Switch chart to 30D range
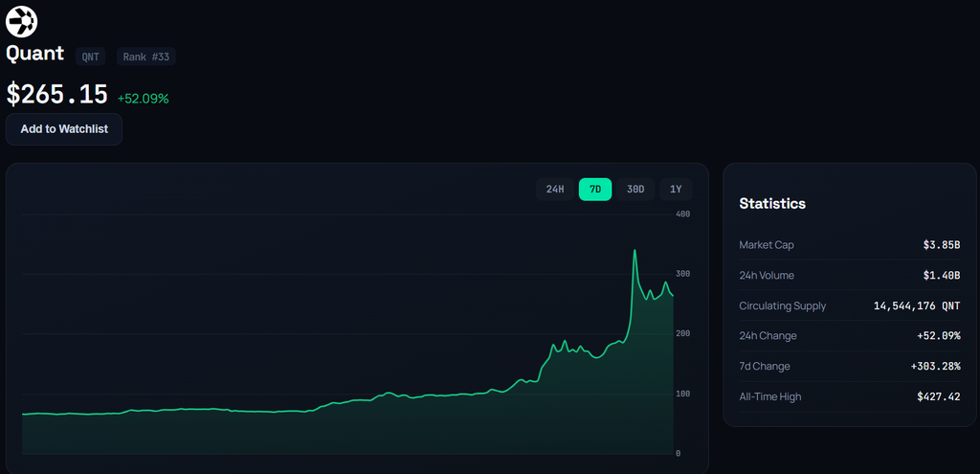The height and width of the screenshot is (474, 980). coord(635,190)
